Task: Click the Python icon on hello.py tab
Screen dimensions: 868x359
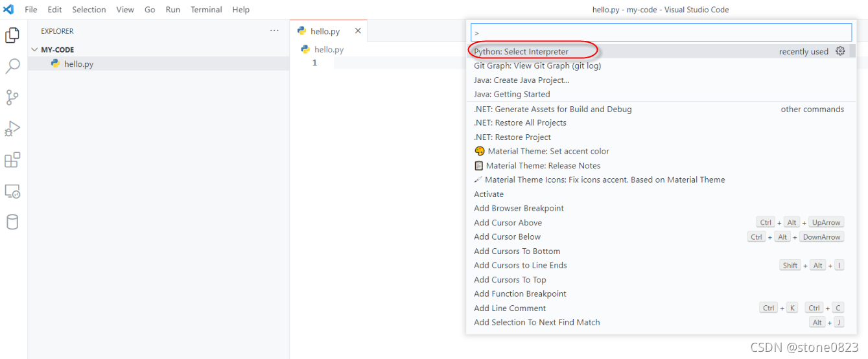Action: point(302,31)
